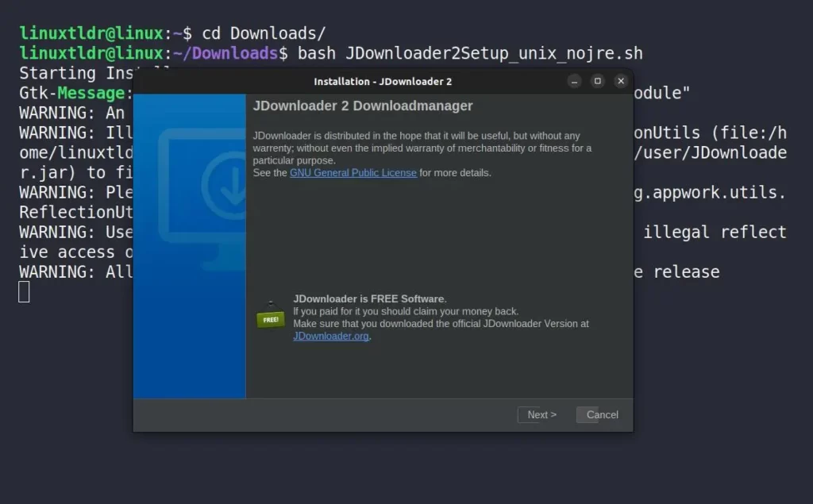Click terminal command 'bash JDownloader2Setup_unix_nojre.sh'
The image size is (813, 504).
(x=470, y=53)
